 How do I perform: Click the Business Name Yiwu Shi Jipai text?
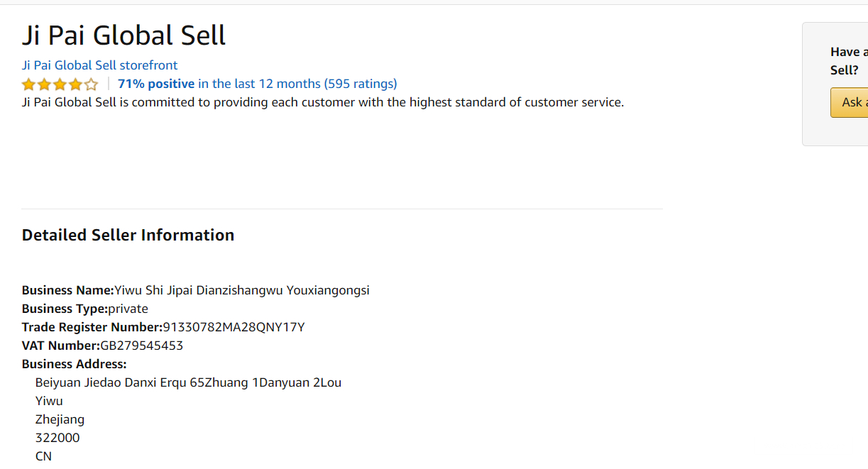(x=241, y=290)
